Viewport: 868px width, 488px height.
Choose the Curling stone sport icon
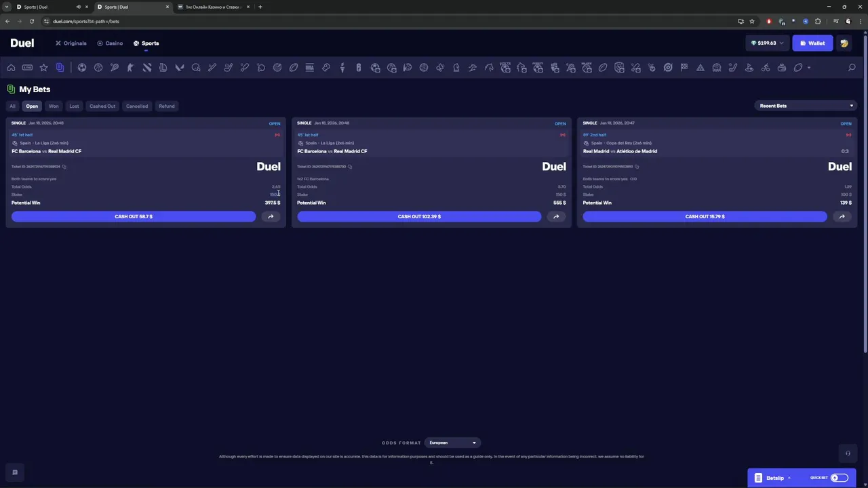point(782,68)
